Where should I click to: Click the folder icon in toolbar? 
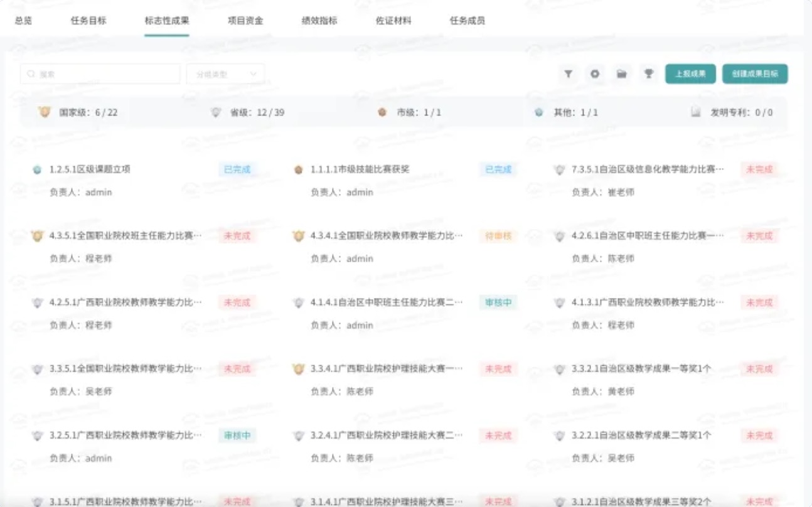[621, 74]
